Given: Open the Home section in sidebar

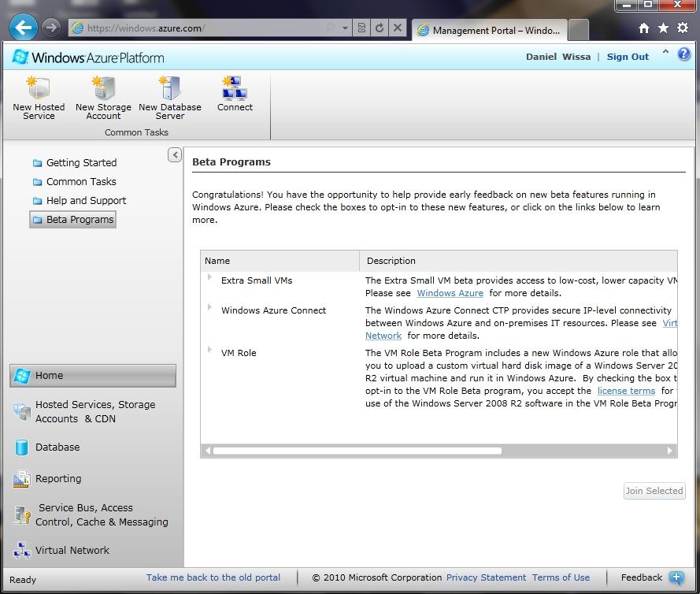Looking at the screenshot, I should (93, 376).
